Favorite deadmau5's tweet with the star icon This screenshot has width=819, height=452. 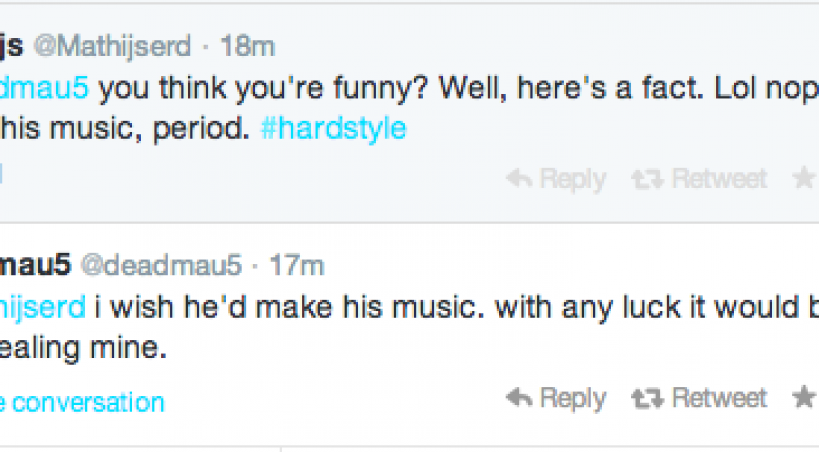coord(806,398)
